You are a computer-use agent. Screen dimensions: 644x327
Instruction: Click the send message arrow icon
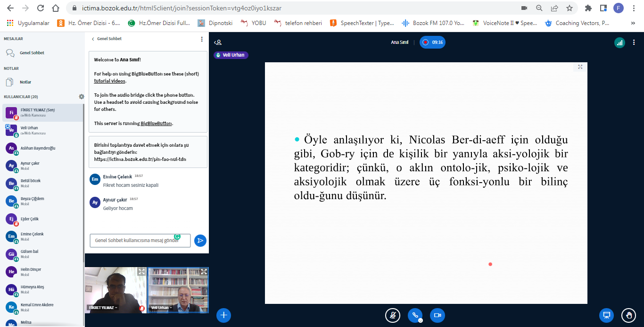[x=200, y=241]
